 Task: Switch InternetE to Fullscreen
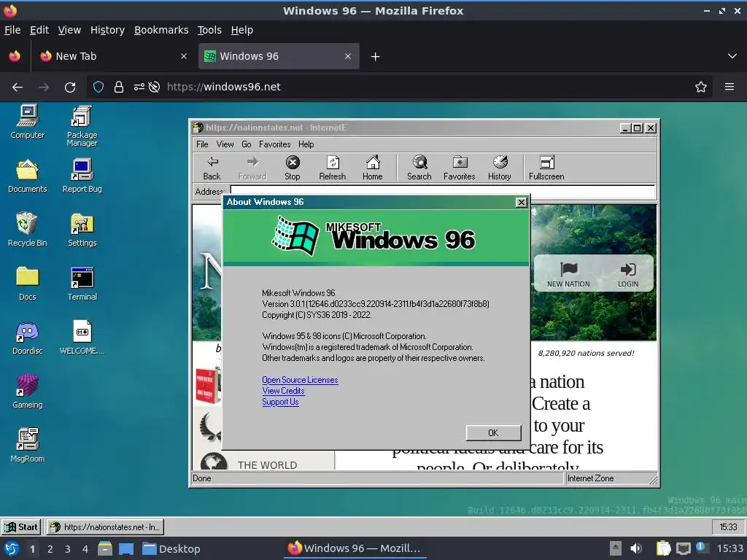click(546, 168)
